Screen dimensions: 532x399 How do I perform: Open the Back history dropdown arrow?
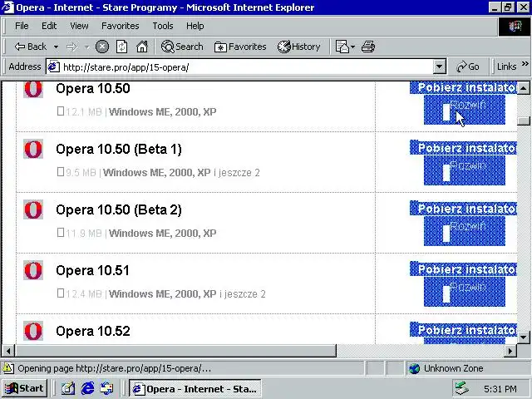click(x=56, y=47)
